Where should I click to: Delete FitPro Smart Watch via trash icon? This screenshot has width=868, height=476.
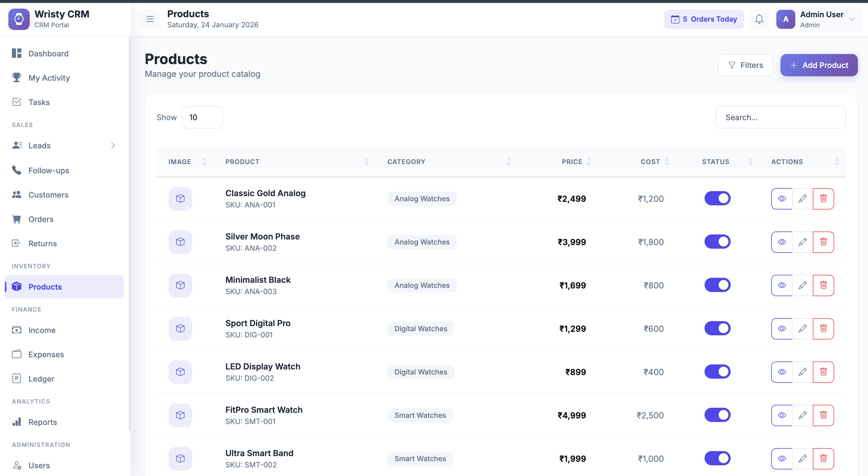coord(823,415)
